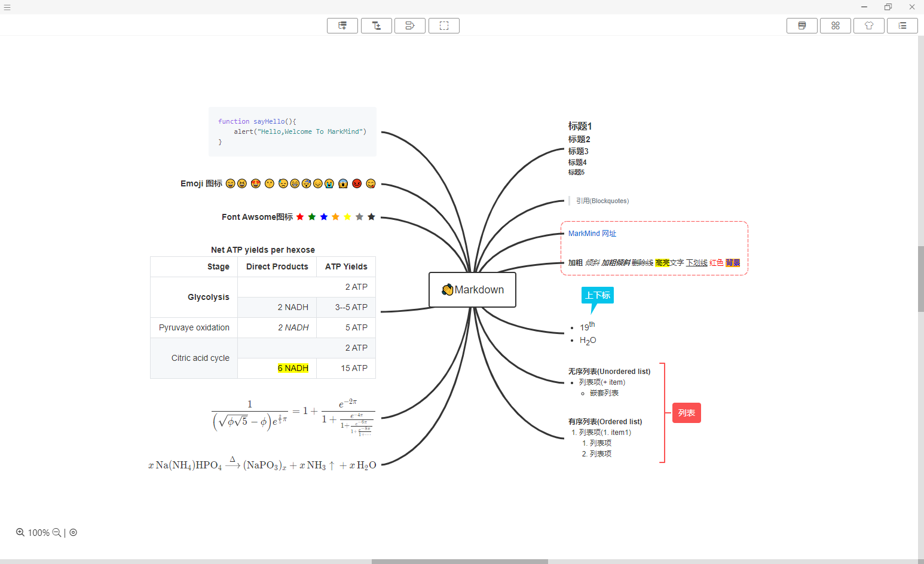Click the add summary bracket toolbar button

pos(410,26)
